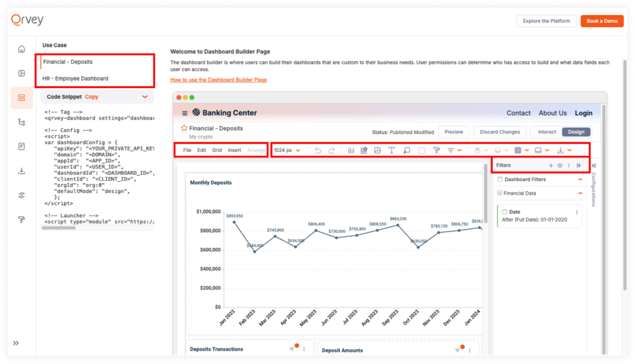The image size is (635, 364).
Task: Open 'How to use the Dashboard Builder Page' link
Action: (x=218, y=80)
